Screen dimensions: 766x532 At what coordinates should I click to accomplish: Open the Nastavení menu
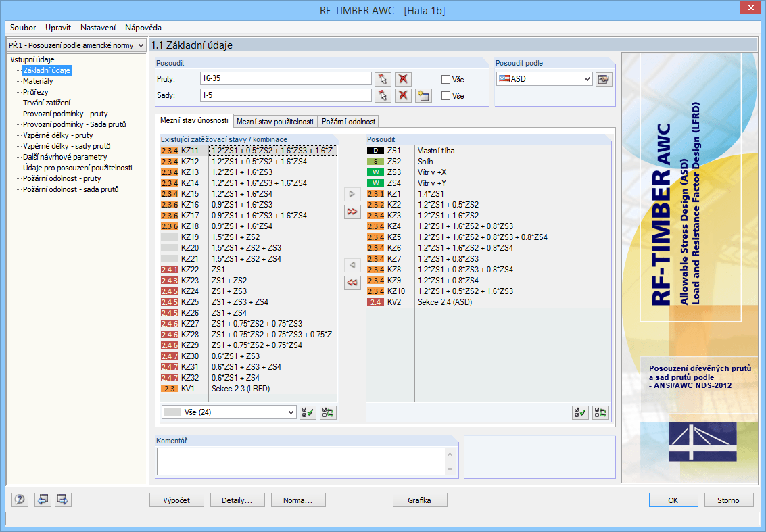(x=98, y=28)
